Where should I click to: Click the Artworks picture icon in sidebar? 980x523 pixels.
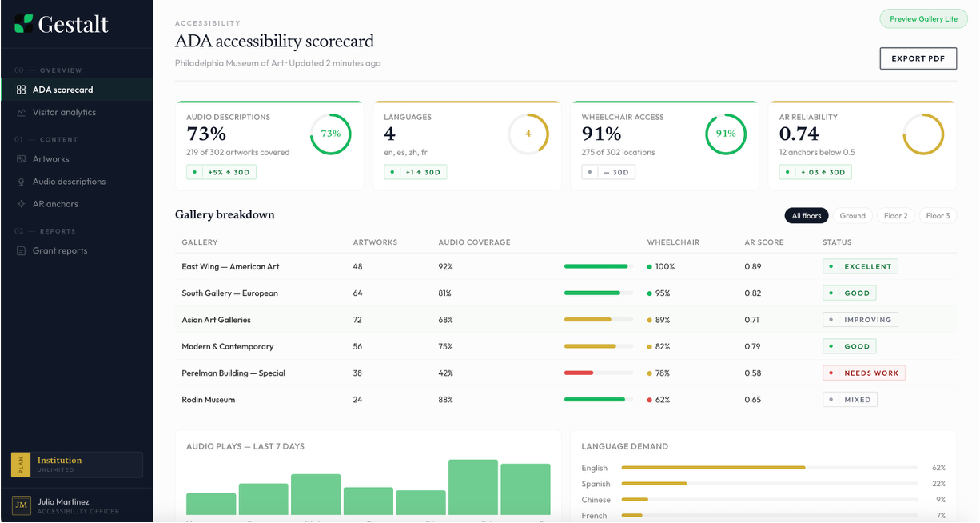pos(21,158)
